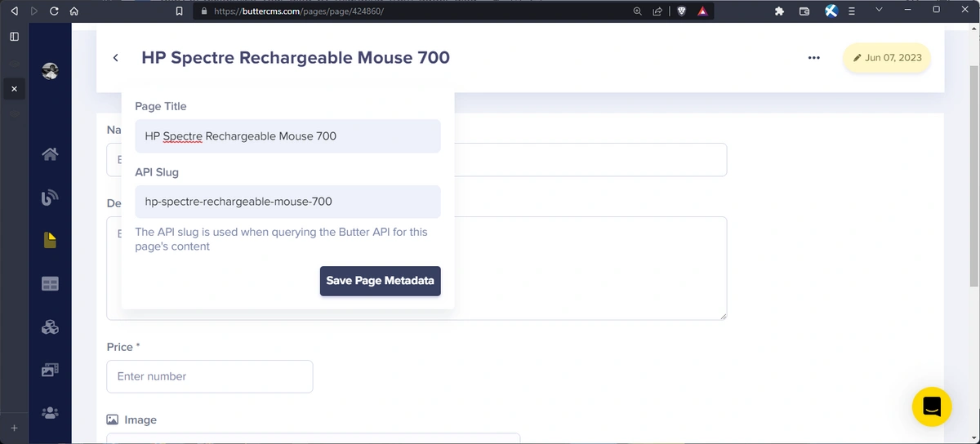Open the browser wallet icon
Viewport: 980px width, 444px height.
(x=804, y=11)
